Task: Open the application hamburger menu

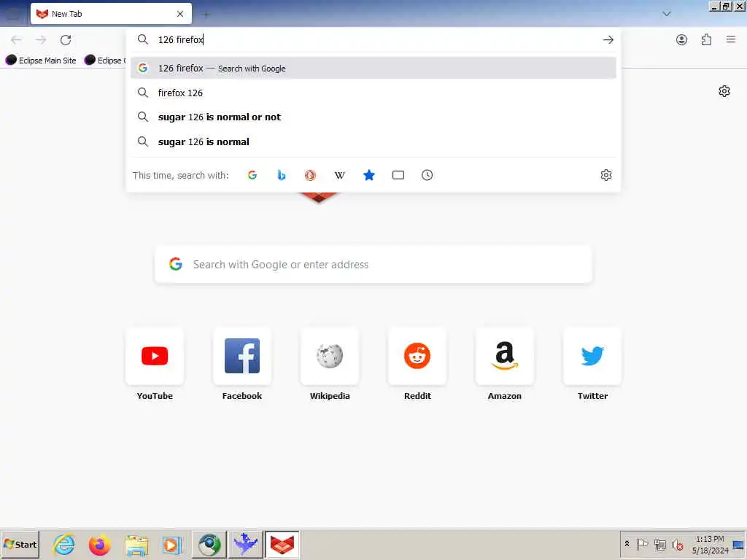Action: [731, 40]
